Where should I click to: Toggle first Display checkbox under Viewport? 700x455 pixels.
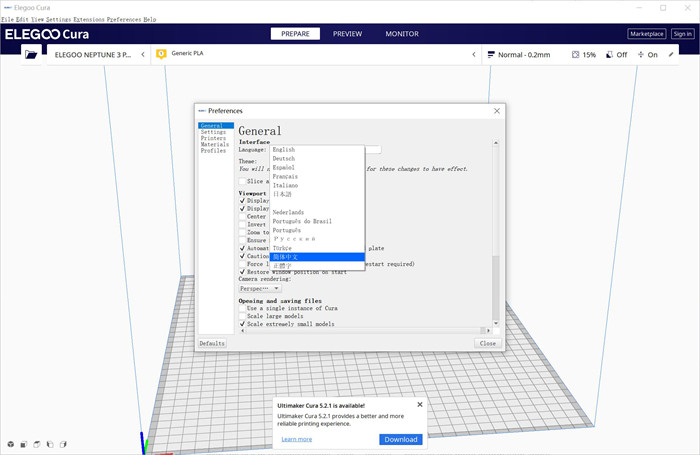[242, 200]
